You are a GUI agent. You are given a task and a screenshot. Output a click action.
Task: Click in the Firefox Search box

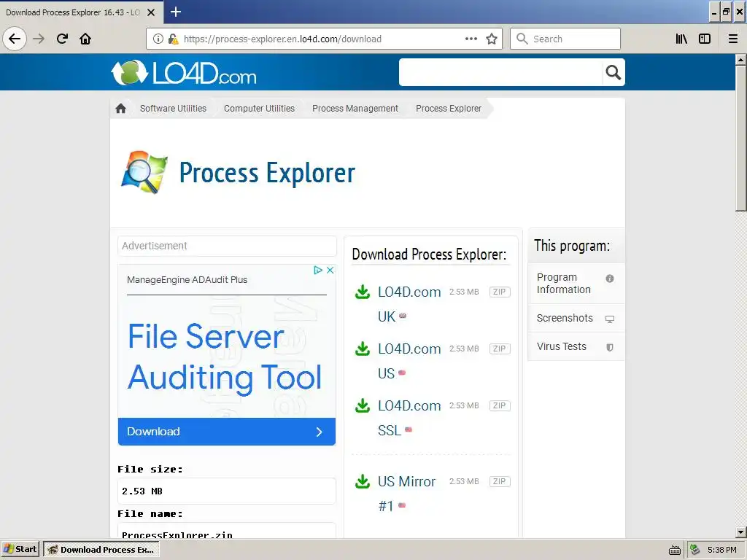tap(565, 39)
